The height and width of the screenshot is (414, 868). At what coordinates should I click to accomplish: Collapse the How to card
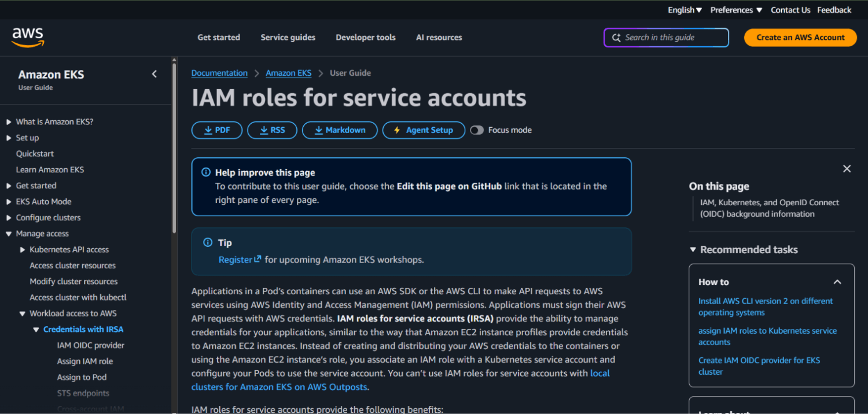tap(837, 282)
